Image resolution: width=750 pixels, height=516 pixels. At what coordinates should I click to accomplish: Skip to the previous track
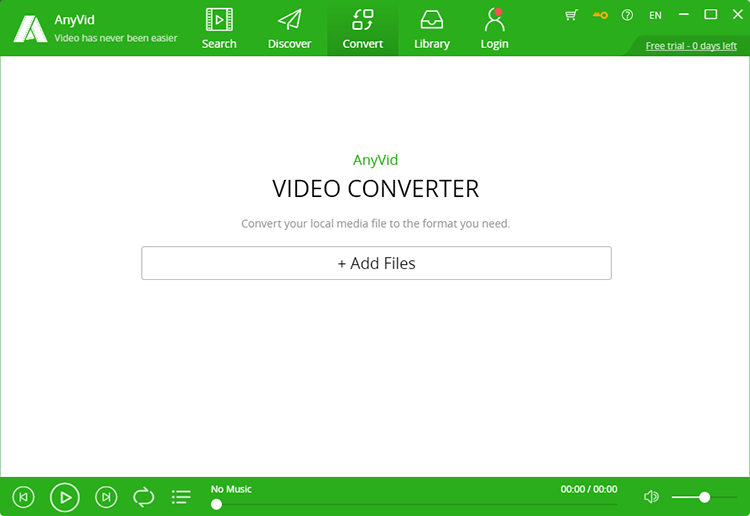(x=23, y=497)
